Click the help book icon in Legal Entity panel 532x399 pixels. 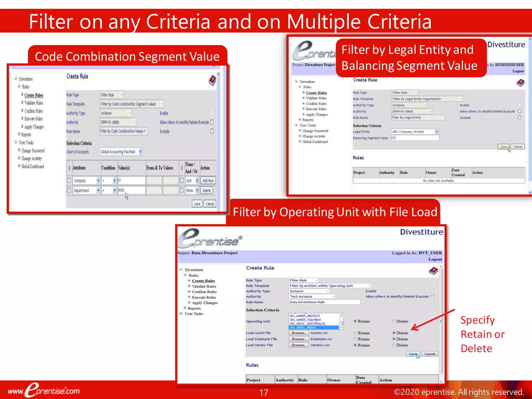click(520, 83)
